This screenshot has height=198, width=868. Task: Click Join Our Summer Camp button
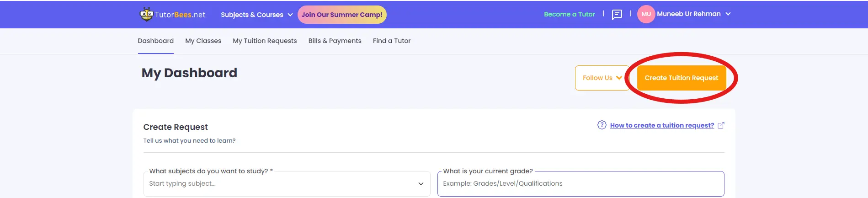coord(342,15)
